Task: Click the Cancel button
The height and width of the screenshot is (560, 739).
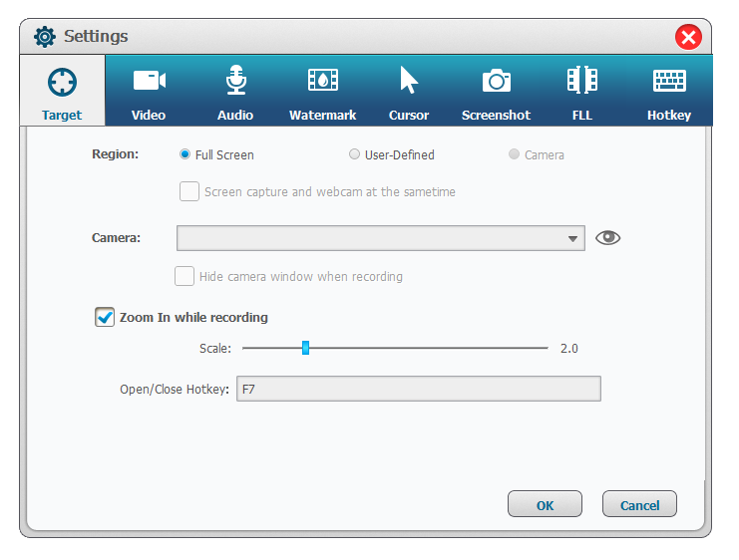Action: 639,504
